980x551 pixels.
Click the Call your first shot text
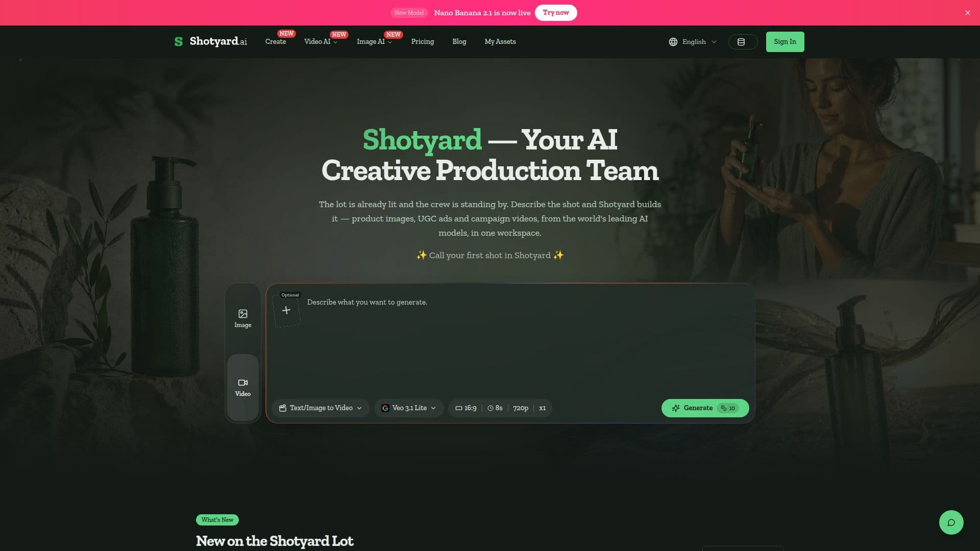490,255
